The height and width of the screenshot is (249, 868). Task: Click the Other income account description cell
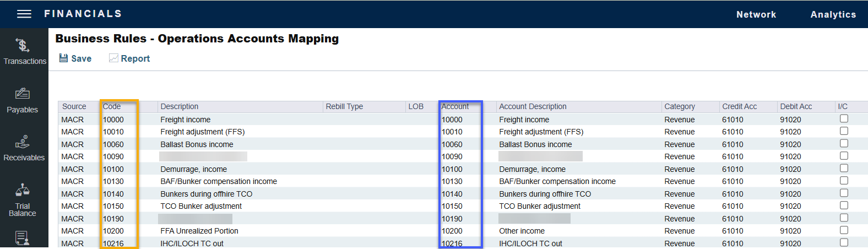(522, 231)
